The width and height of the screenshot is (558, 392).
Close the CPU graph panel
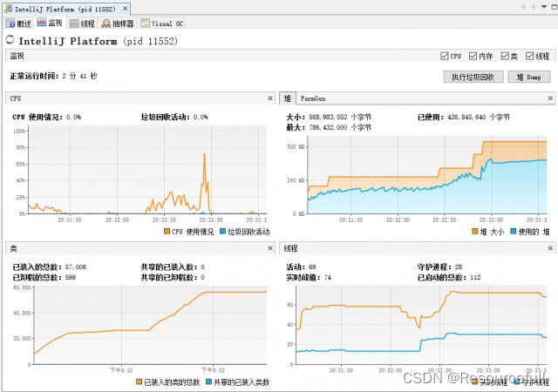pyautogui.click(x=270, y=98)
